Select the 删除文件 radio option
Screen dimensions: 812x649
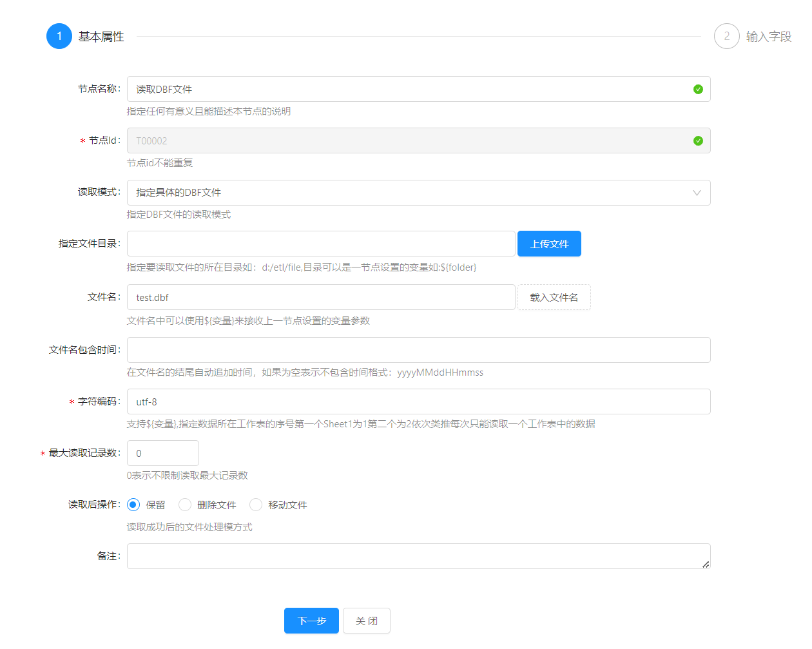click(x=185, y=505)
